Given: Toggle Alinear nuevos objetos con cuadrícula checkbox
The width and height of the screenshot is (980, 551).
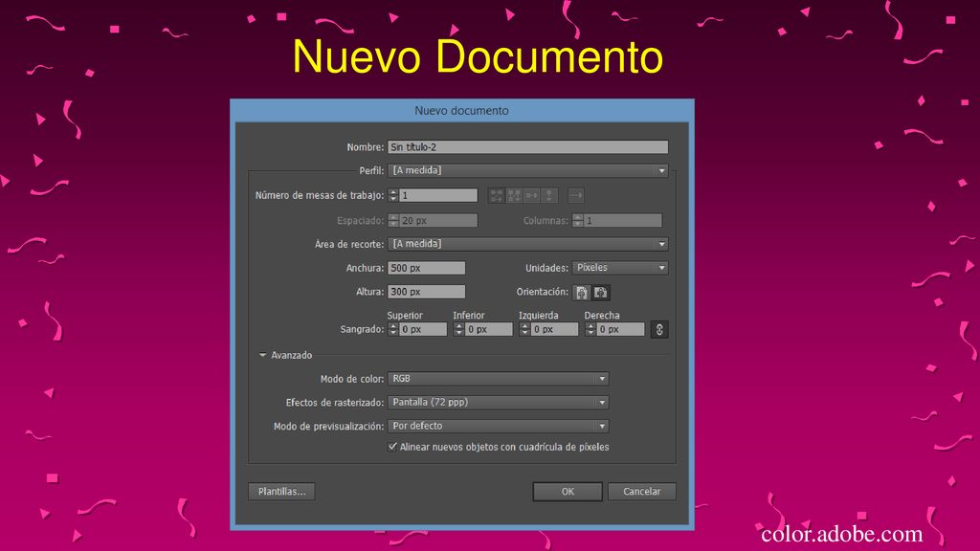Looking at the screenshot, I should click(x=392, y=447).
